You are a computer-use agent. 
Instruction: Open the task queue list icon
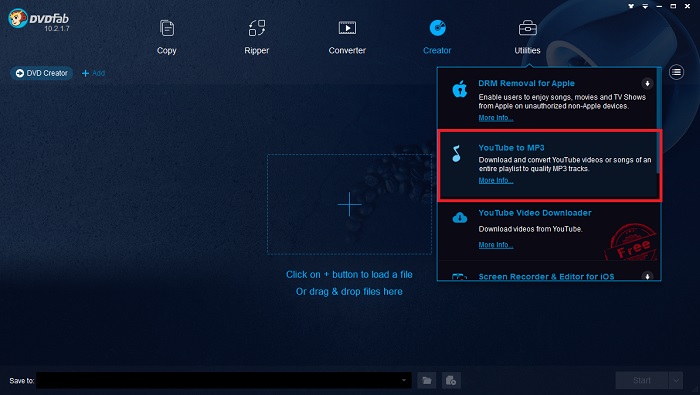[x=676, y=72]
